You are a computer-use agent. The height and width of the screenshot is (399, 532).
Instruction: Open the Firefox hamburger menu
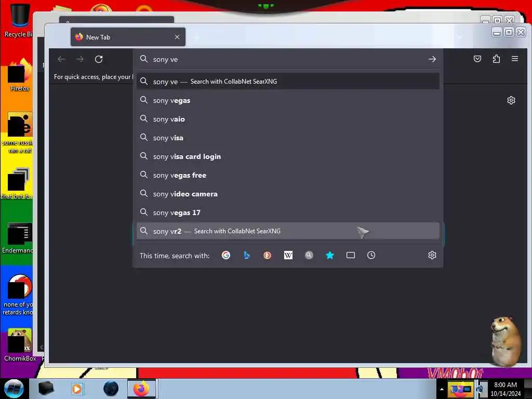tap(515, 59)
